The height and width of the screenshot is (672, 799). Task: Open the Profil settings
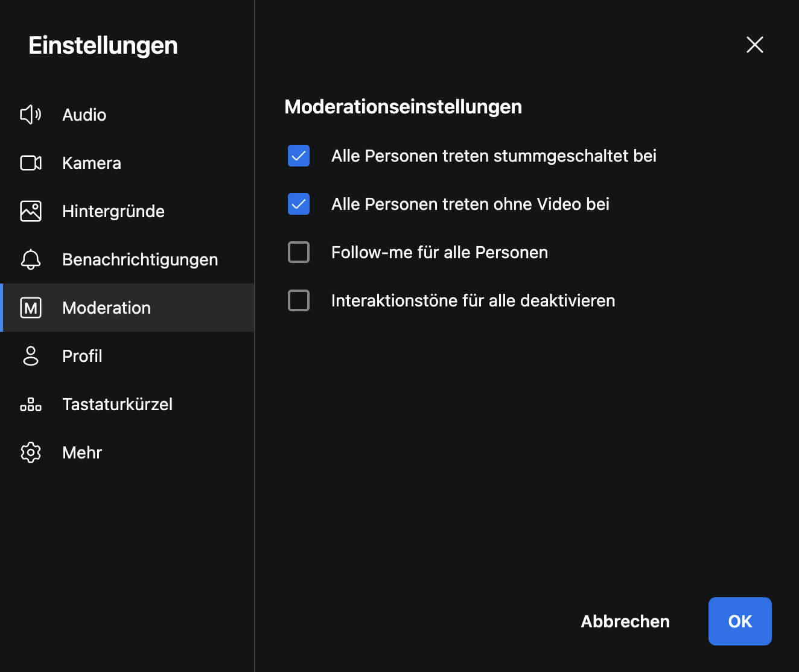127,356
